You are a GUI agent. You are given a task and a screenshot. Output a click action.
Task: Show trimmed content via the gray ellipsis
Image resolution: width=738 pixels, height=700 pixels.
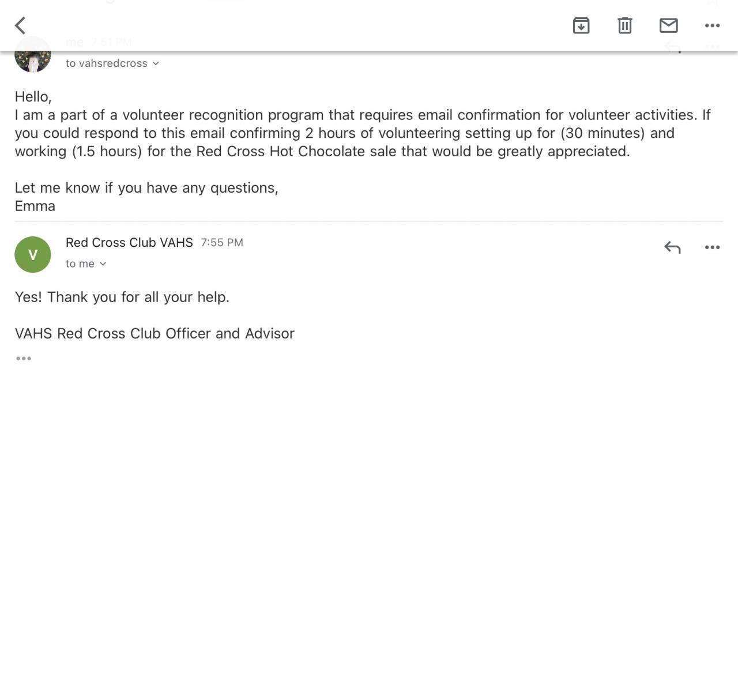point(24,359)
